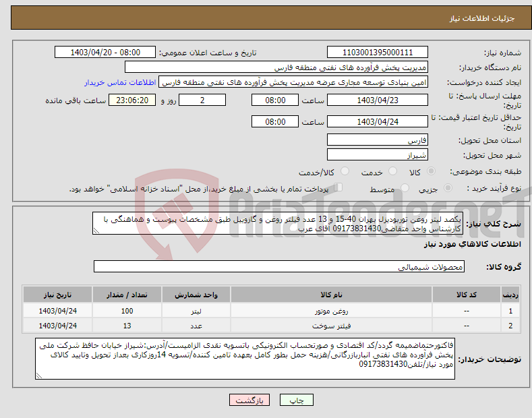Click the response deadline date 1403/04/23
532x418 pixels.
tap(378, 100)
